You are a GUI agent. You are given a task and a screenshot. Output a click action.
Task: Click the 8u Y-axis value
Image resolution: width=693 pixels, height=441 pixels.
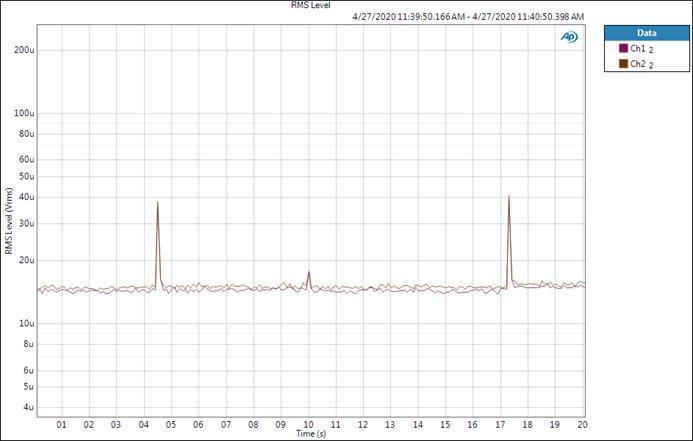(x=29, y=344)
